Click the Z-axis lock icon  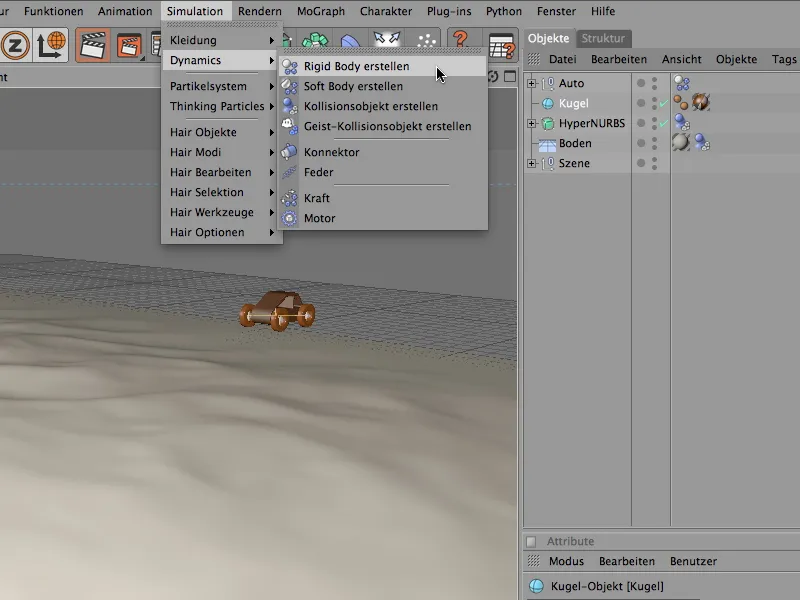[x=14, y=45]
